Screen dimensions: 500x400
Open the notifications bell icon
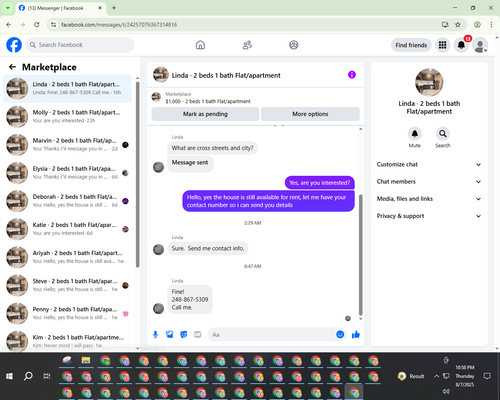point(461,45)
